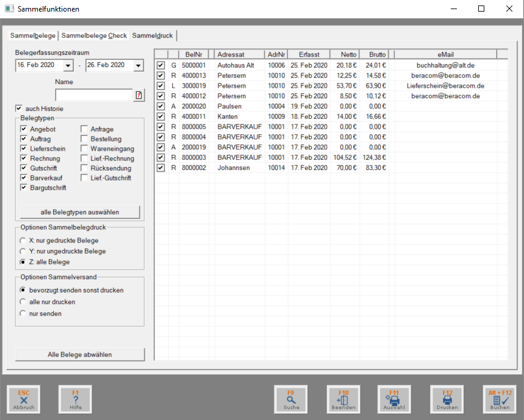Select Y: nur ungedruckte Belege option

click(23, 251)
